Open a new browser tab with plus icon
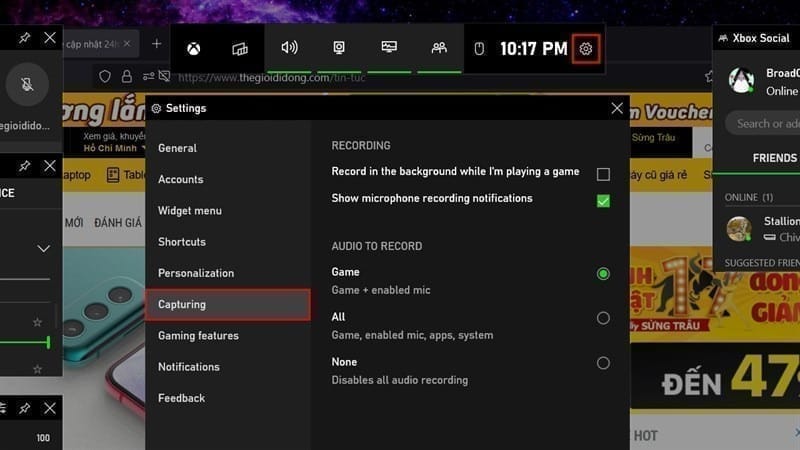Viewport: 800px width, 450px height. pos(157,44)
